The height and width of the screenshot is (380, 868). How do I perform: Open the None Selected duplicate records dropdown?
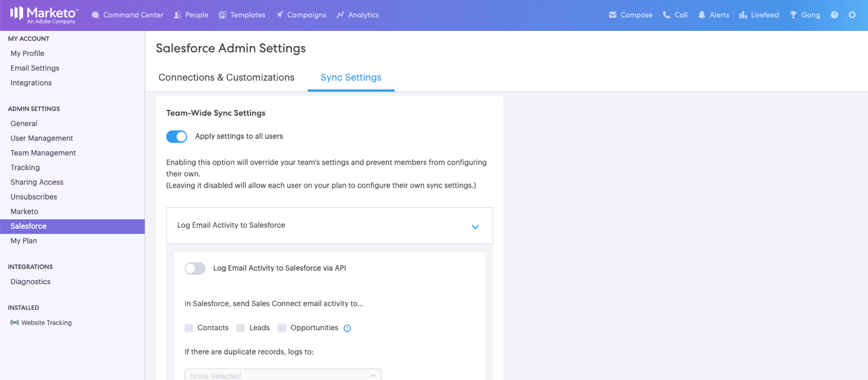pos(282,375)
